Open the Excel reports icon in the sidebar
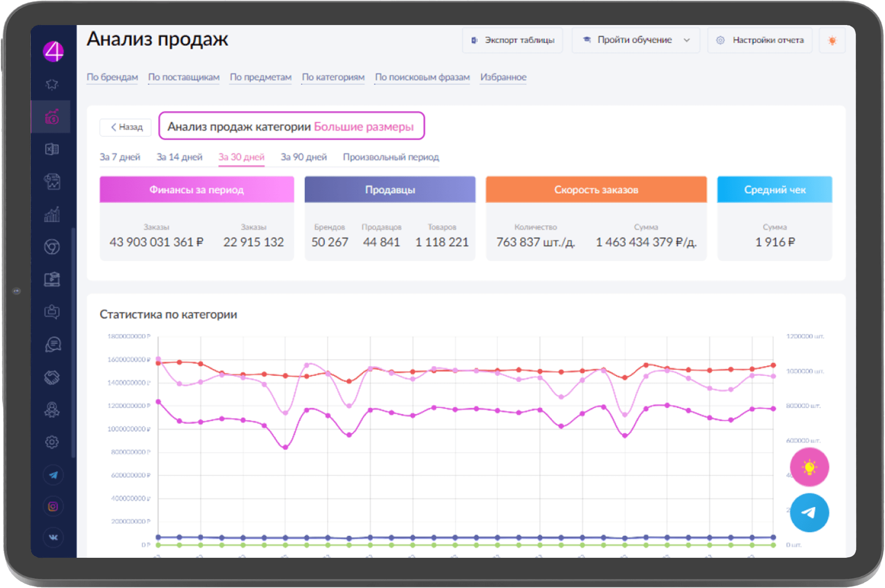This screenshot has width=885, height=588. [x=53, y=149]
